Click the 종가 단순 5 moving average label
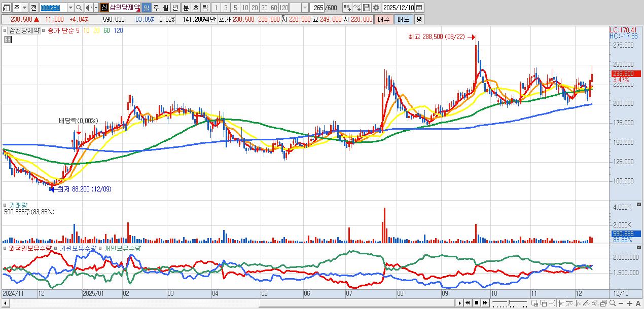Screen dimensions: 644x309 pos(63,30)
